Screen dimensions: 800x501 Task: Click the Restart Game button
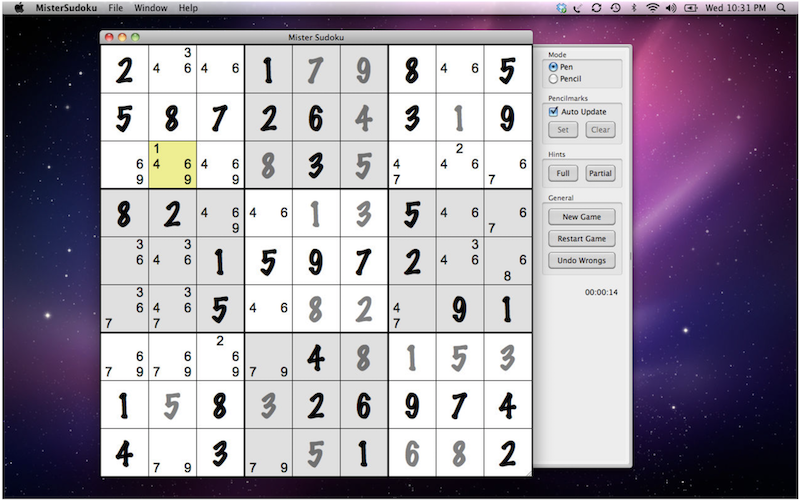click(x=582, y=238)
